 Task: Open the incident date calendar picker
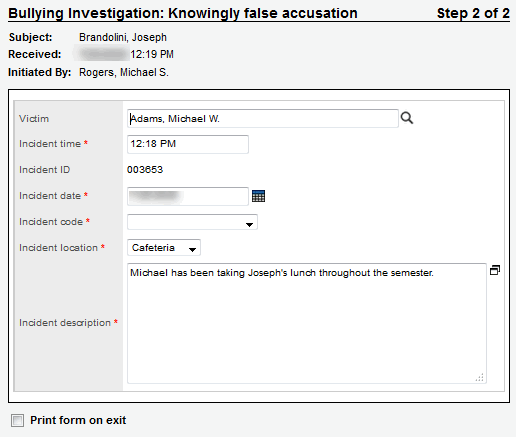(258, 196)
